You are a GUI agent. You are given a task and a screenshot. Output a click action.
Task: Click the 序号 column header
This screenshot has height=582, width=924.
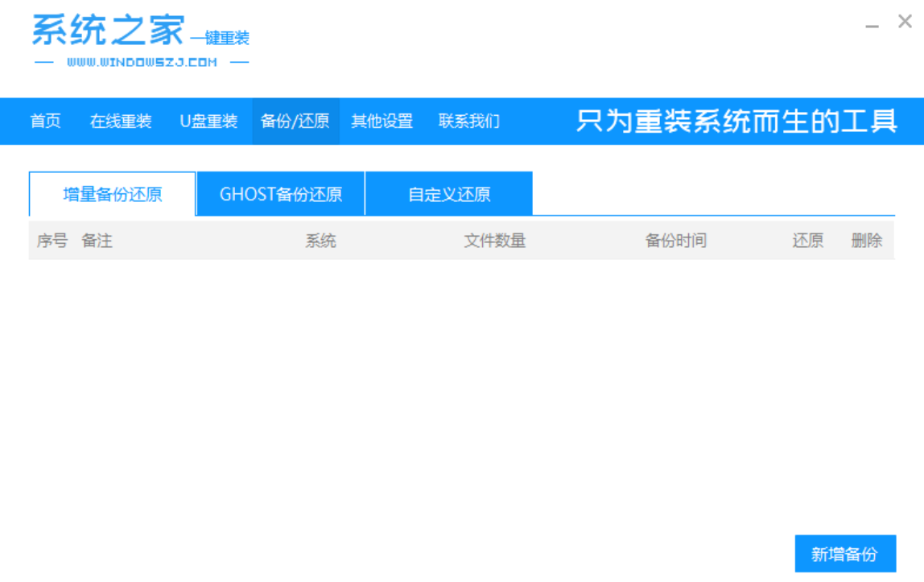pyautogui.click(x=52, y=241)
